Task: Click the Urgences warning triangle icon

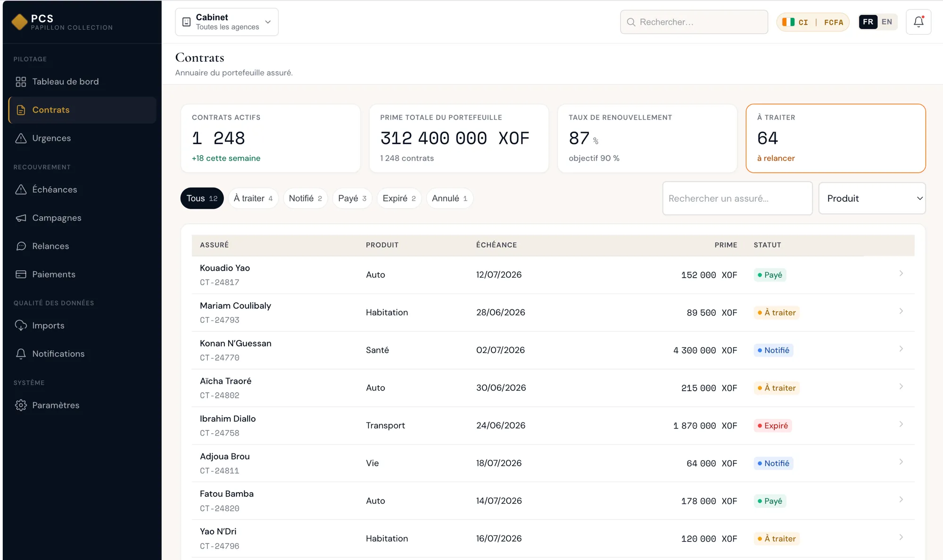Action: (x=21, y=138)
